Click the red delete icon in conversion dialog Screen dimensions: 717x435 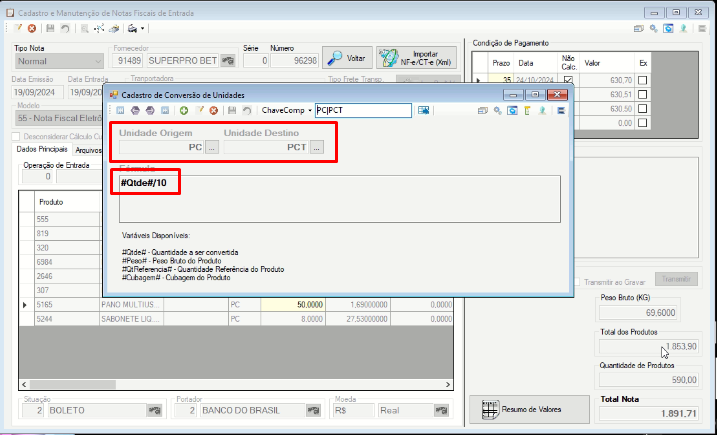(x=214, y=110)
